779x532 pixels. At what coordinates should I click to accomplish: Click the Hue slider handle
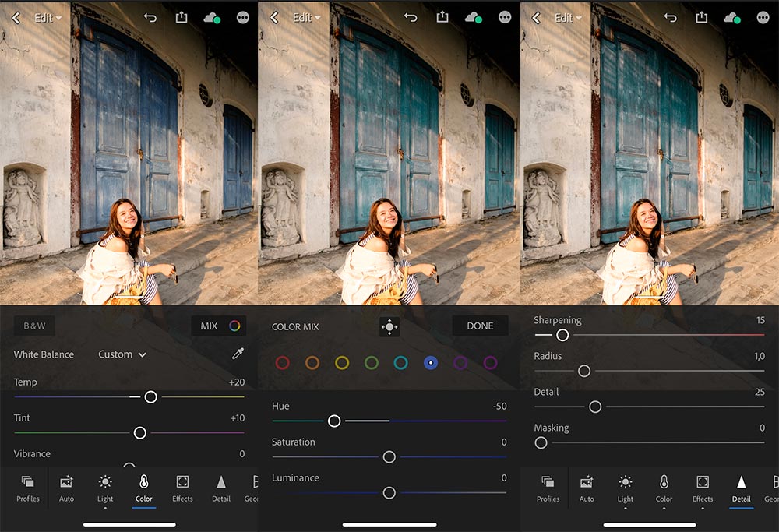tap(334, 421)
